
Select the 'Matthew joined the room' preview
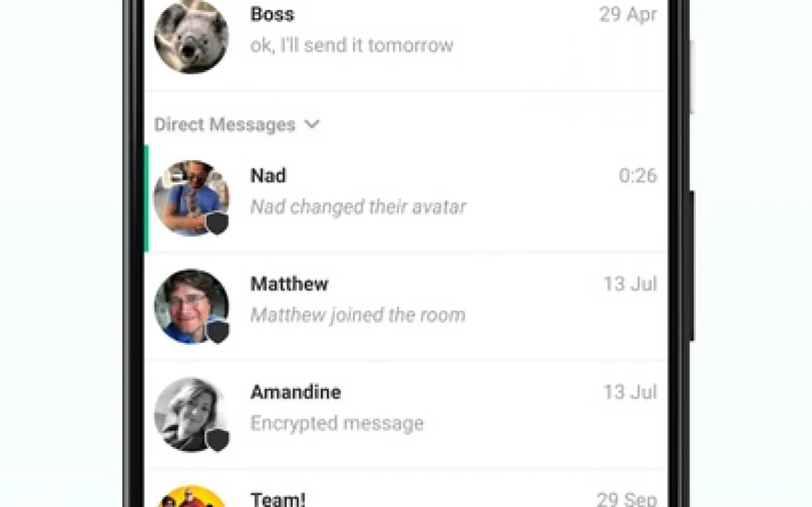click(x=358, y=315)
